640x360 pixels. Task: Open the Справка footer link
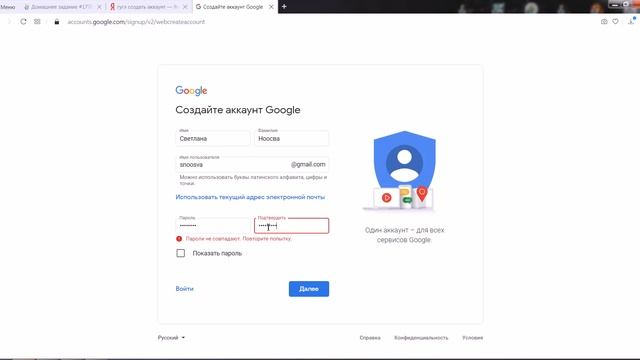370,338
